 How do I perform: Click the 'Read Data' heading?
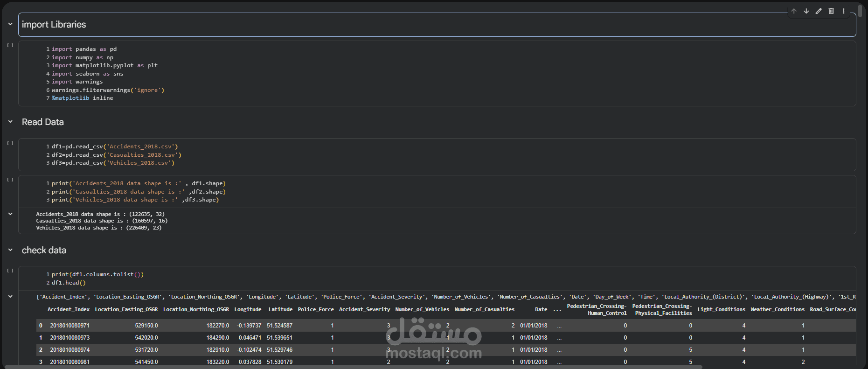point(43,122)
